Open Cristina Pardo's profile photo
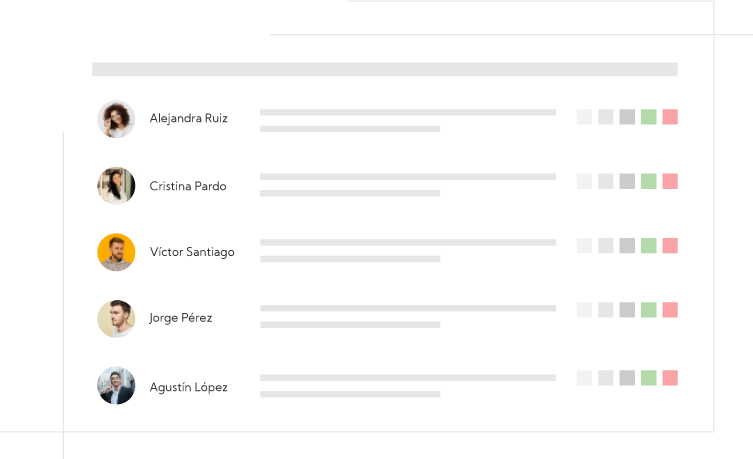 (x=116, y=186)
